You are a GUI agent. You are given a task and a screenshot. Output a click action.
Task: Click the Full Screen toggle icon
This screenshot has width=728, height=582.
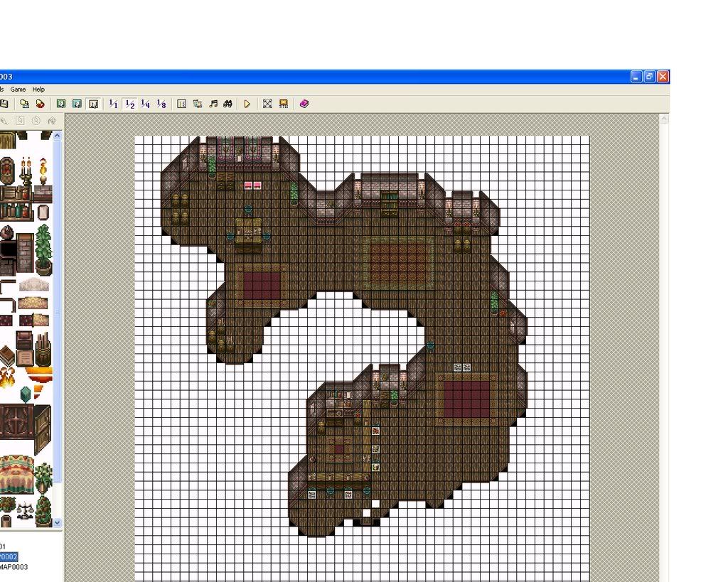(267, 104)
